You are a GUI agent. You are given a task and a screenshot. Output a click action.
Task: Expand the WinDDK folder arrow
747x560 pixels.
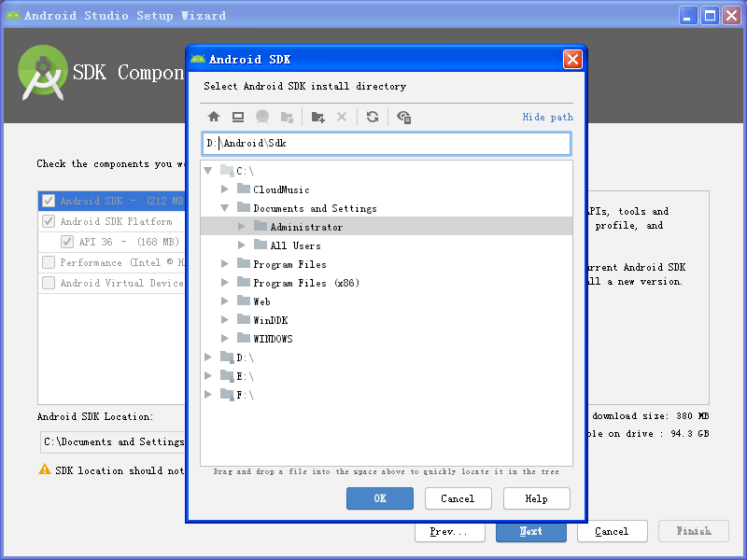click(x=225, y=319)
